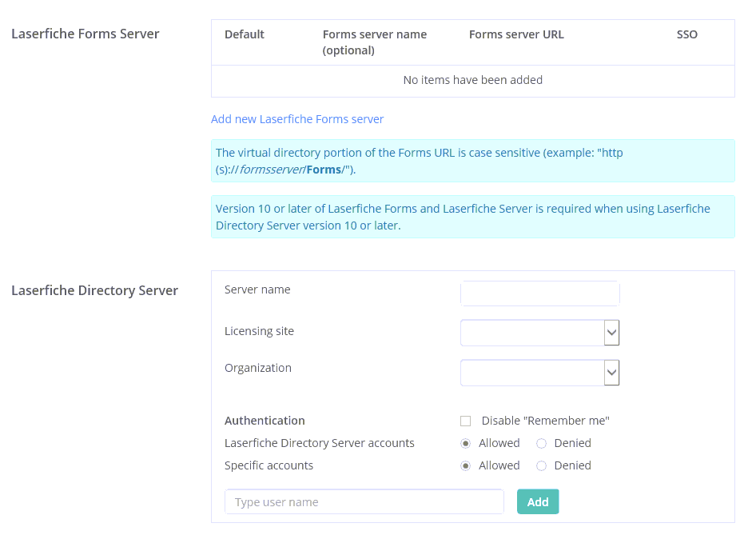Click the case sensitive Forms URL notice

(x=472, y=161)
